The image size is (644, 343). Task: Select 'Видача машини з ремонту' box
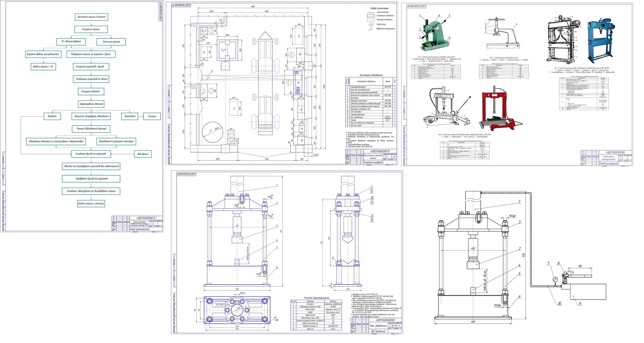pyautogui.click(x=91, y=203)
